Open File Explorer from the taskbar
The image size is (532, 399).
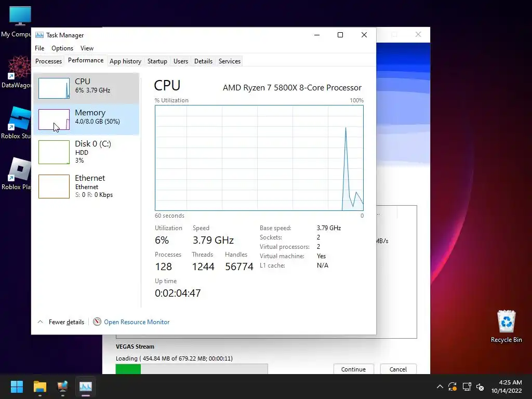(x=39, y=387)
